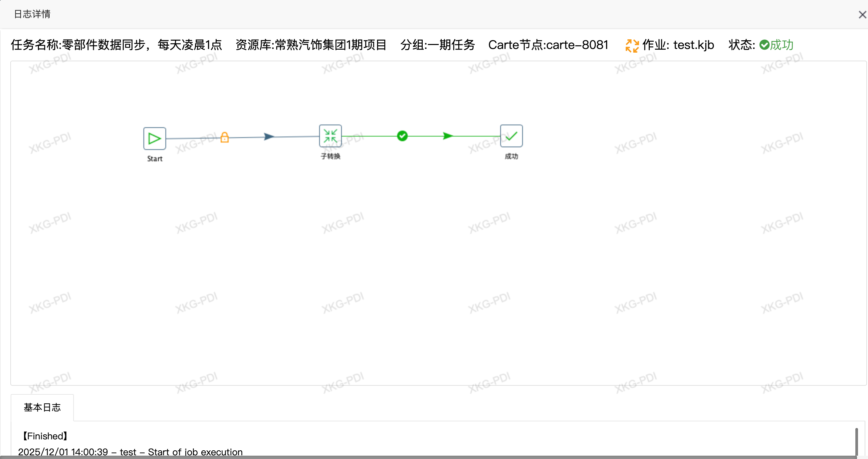868x459 pixels.
Task: Click the green check icon on the hop
Action: point(402,136)
